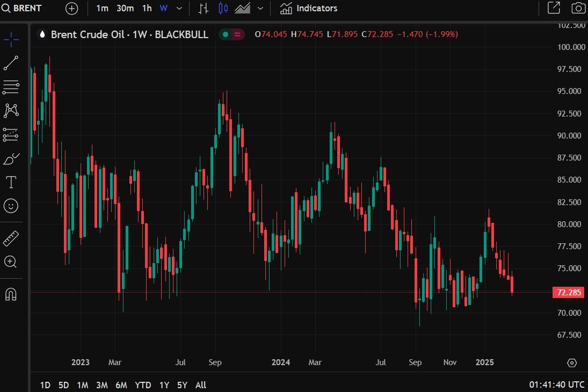The image size is (588, 392).
Task: Select the crosshair cursor tool
Action: click(x=11, y=39)
